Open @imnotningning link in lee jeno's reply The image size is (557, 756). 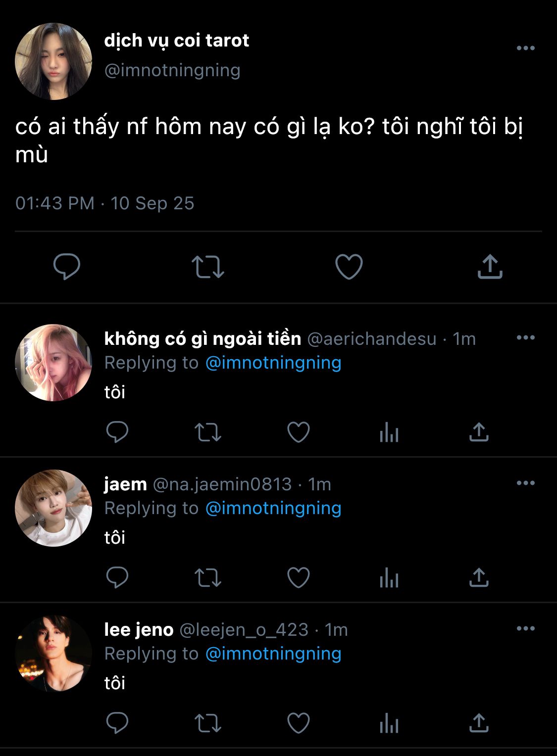pos(273,654)
